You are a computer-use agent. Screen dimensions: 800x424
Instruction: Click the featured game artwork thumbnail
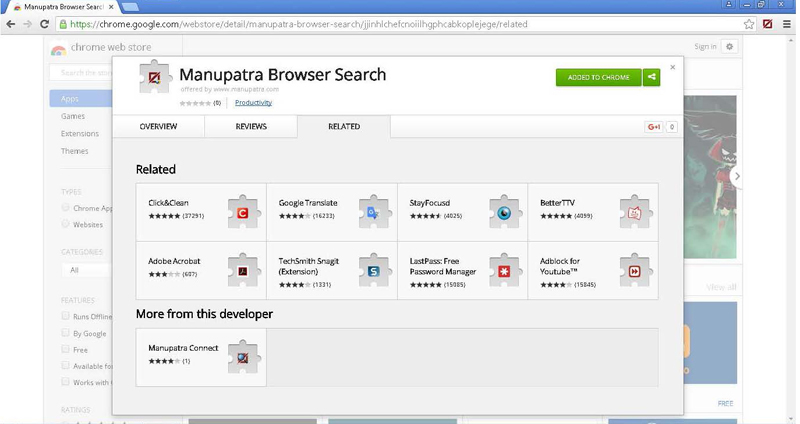[710, 177]
